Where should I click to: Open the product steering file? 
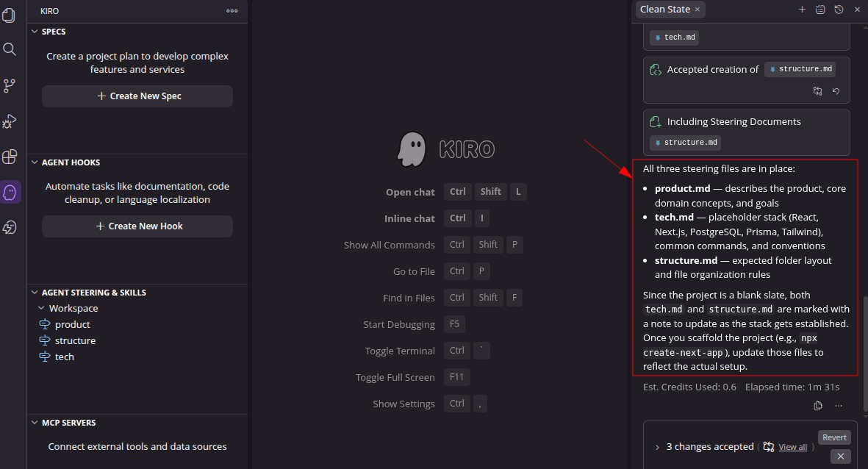click(73, 324)
